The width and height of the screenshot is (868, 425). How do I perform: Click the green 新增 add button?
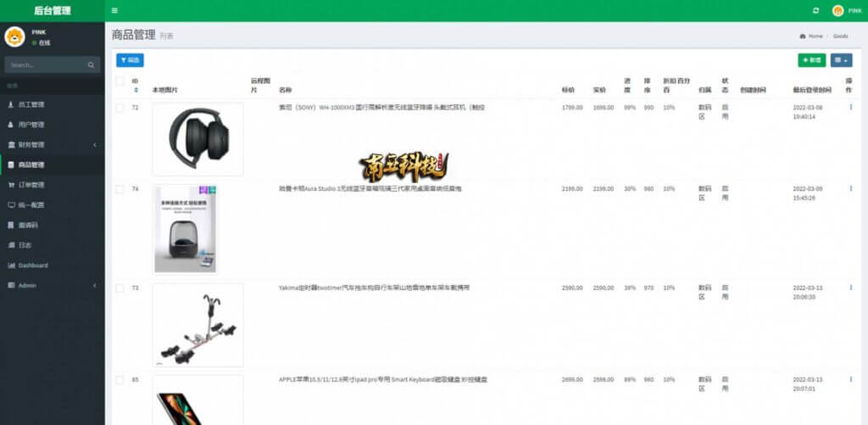(x=811, y=60)
